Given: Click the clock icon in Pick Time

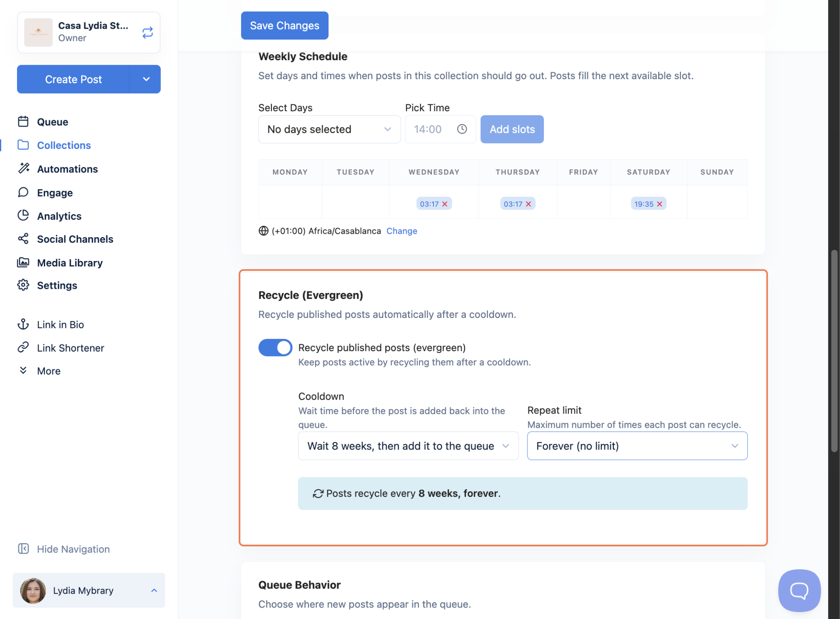Looking at the screenshot, I should tap(462, 129).
